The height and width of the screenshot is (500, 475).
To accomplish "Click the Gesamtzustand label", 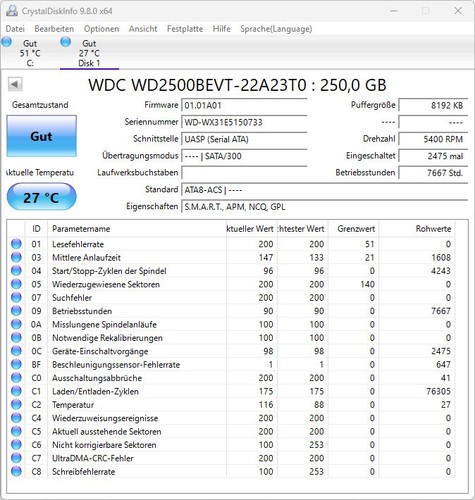I will click(x=40, y=105).
